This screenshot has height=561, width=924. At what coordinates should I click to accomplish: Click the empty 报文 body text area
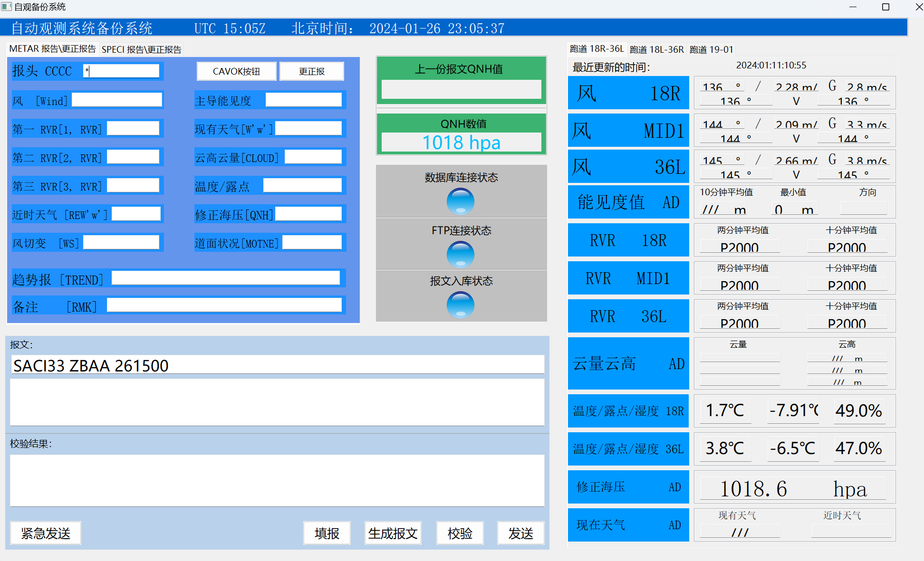[277, 402]
